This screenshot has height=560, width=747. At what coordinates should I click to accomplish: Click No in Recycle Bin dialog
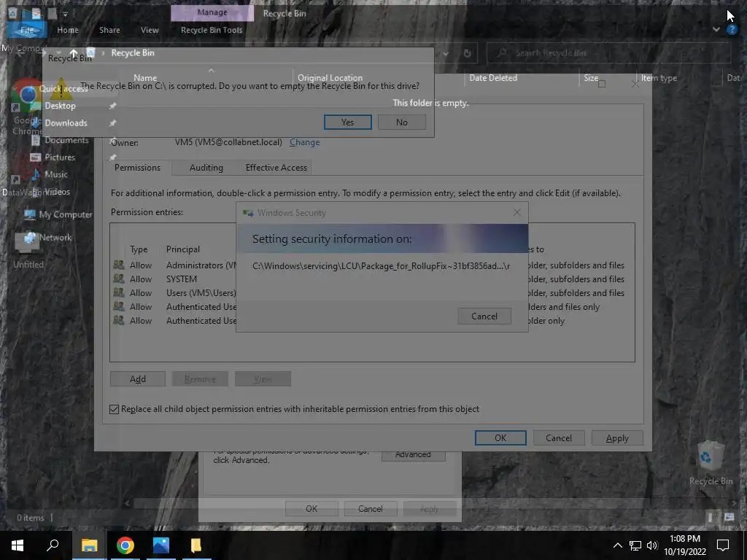(x=402, y=122)
